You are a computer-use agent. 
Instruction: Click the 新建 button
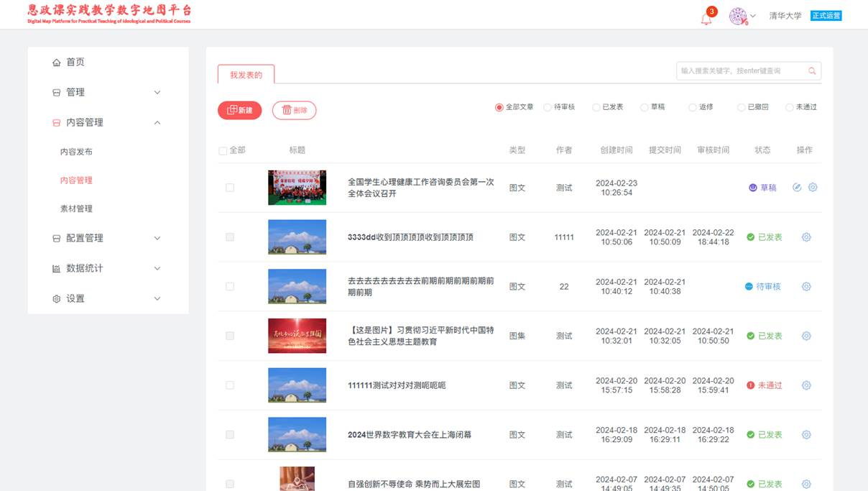pyautogui.click(x=240, y=110)
